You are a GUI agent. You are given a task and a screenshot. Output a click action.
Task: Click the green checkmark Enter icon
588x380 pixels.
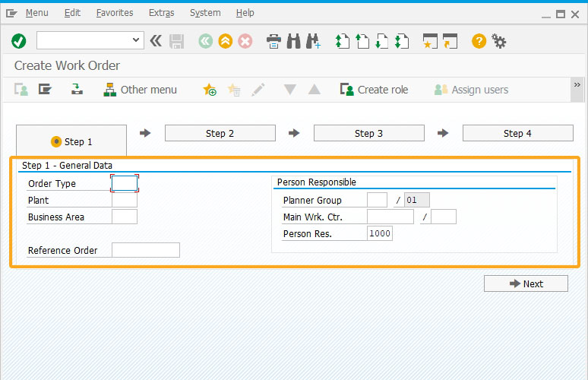[x=18, y=41]
